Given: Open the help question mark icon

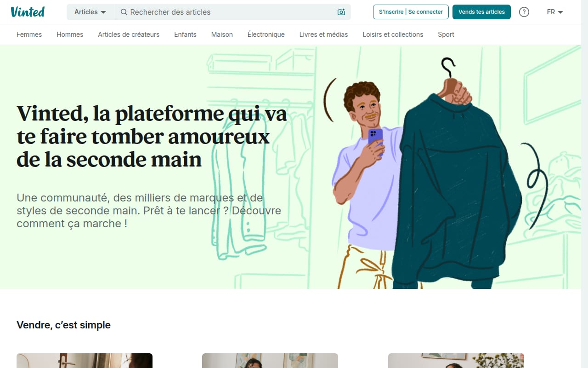Looking at the screenshot, I should [524, 12].
